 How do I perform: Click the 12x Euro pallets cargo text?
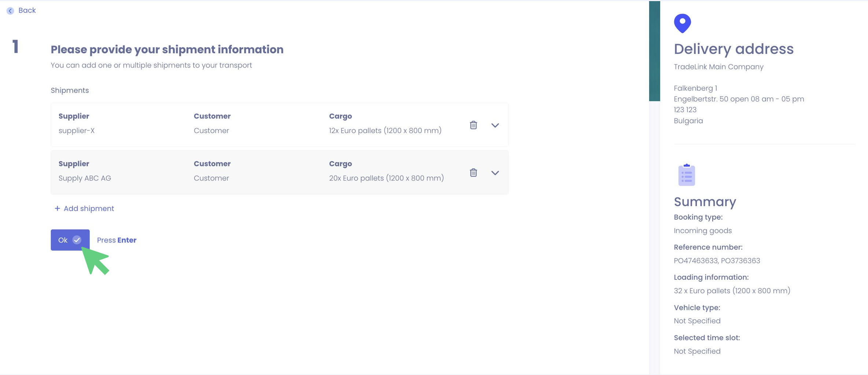(x=385, y=131)
